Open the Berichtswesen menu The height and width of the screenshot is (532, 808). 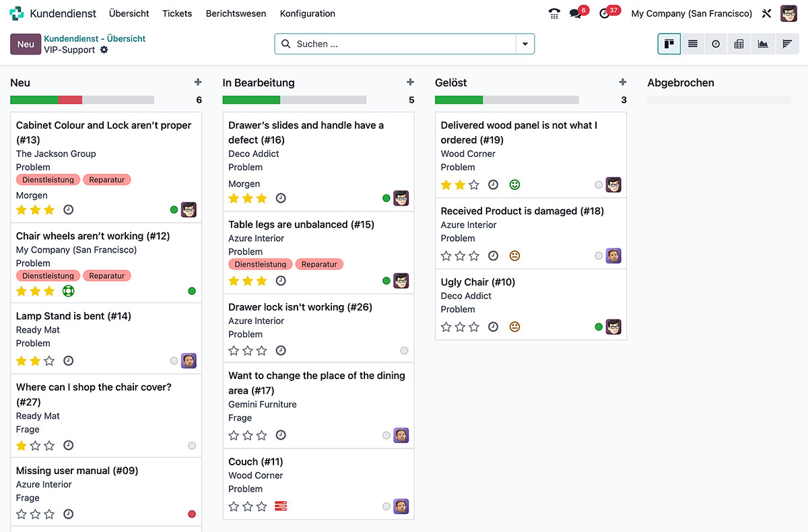[x=236, y=13]
